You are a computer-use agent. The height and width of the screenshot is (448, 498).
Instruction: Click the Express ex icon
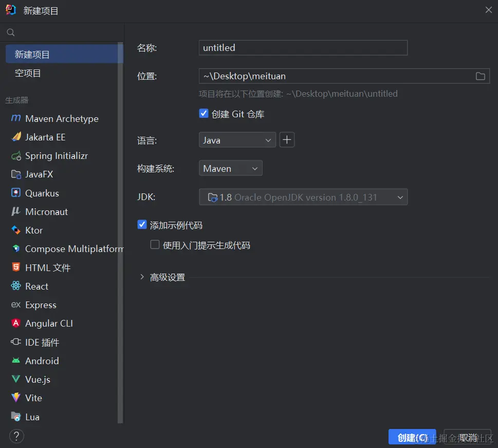tap(16, 304)
